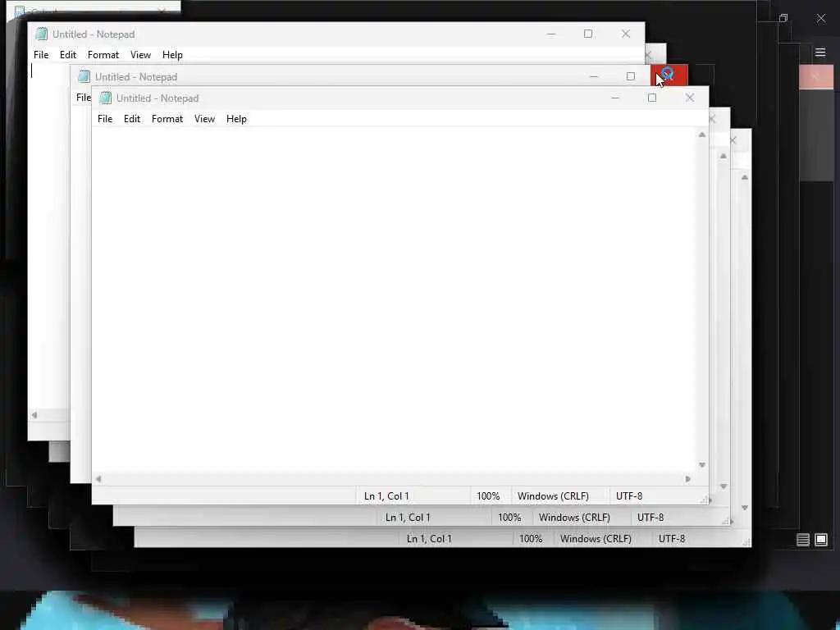Open View menu in rearmost titled Notepad window
Image resolution: width=840 pixels, height=630 pixels.
[x=140, y=55]
